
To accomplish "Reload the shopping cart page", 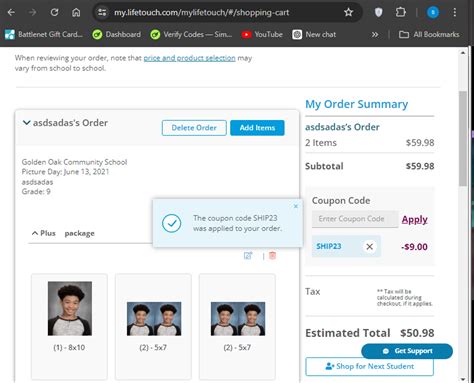I will (54, 13).
